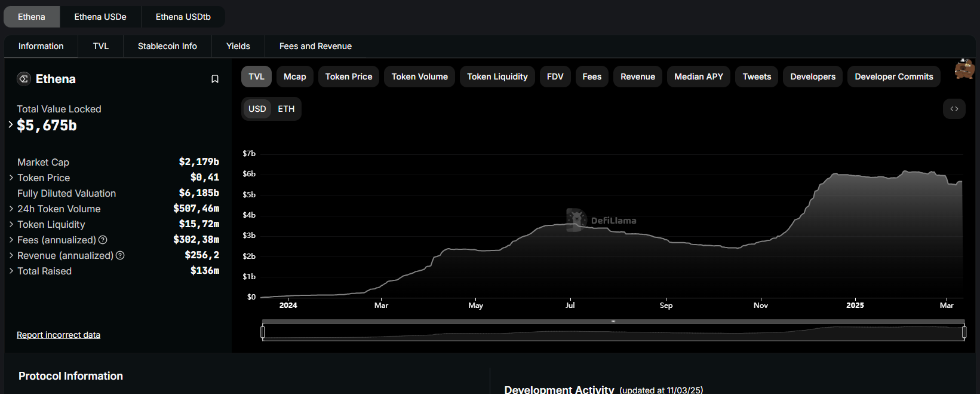Viewport: 980px width, 394px height.
Task: Click the Protocol Information heading
Action: pyautogui.click(x=70, y=376)
